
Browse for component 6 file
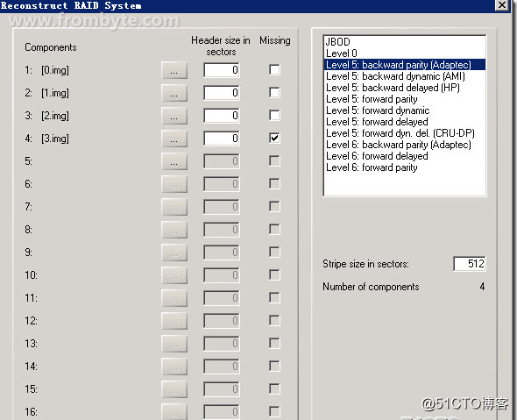[x=174, y=184]
